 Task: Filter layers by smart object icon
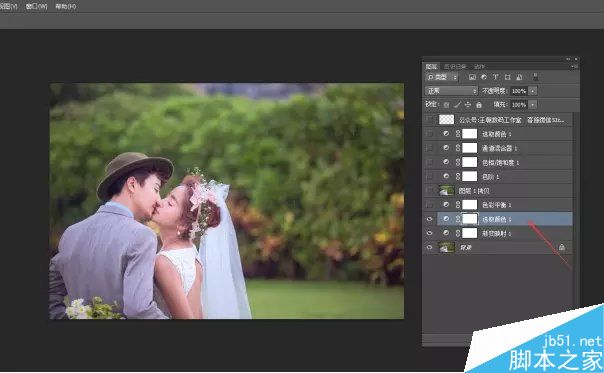click(x=519, y=77)
